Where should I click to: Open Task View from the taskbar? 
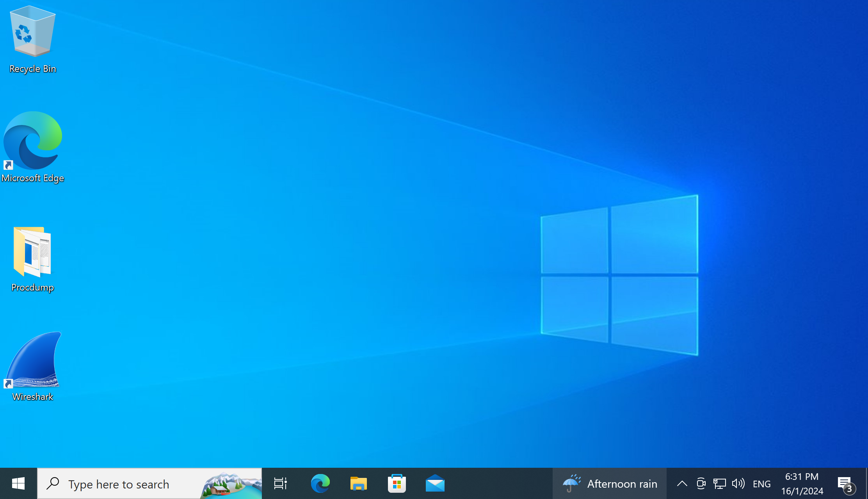[281, 483]
